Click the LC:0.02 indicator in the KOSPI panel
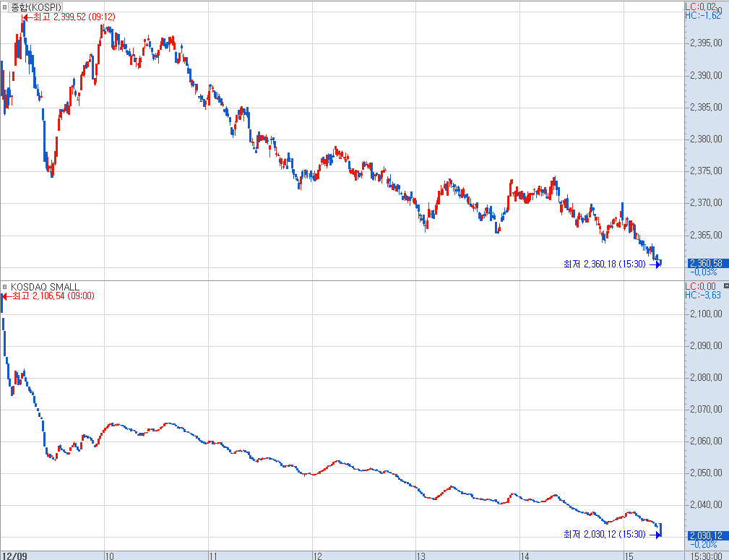Screen dimensions: 729x560 pyautogui.click(x=700, y=7)
